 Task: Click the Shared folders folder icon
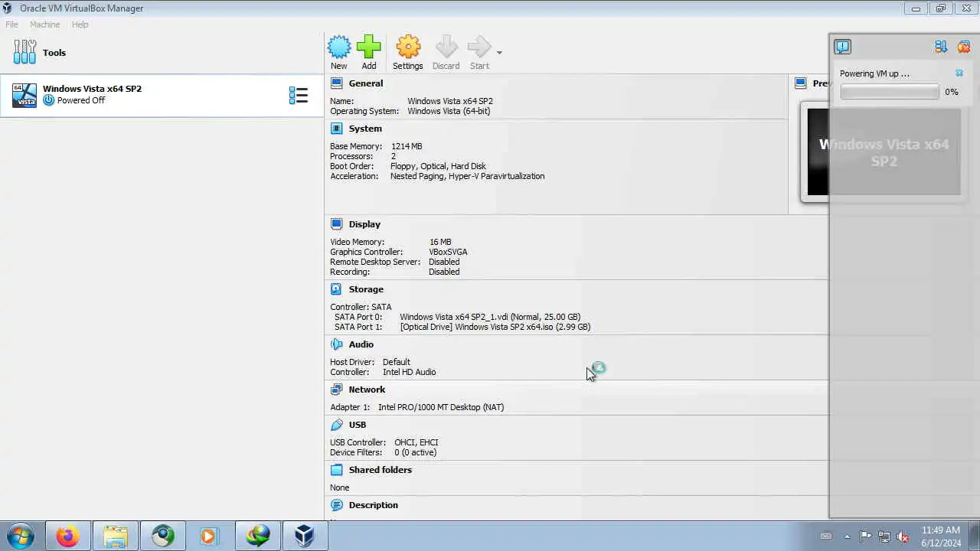point(336,470)
